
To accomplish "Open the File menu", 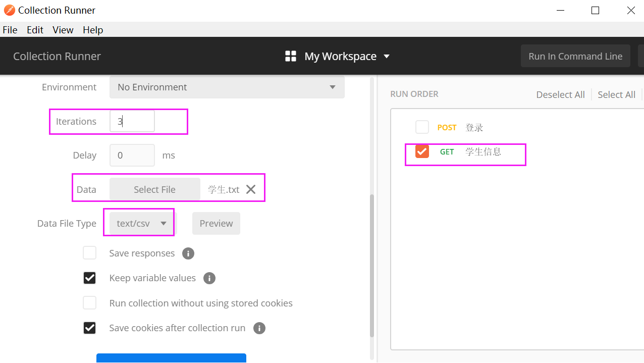I will (x=10, y=30).
